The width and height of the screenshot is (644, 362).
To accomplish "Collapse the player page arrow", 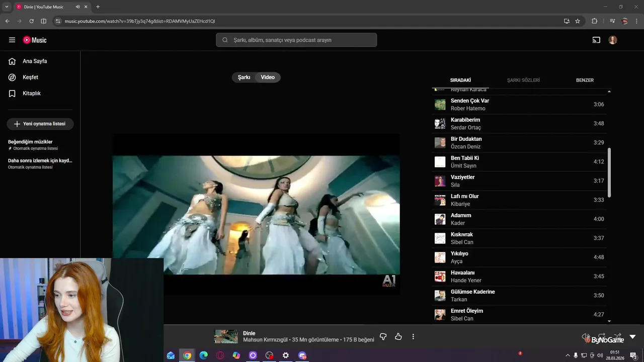I will (x=632, y=337).
